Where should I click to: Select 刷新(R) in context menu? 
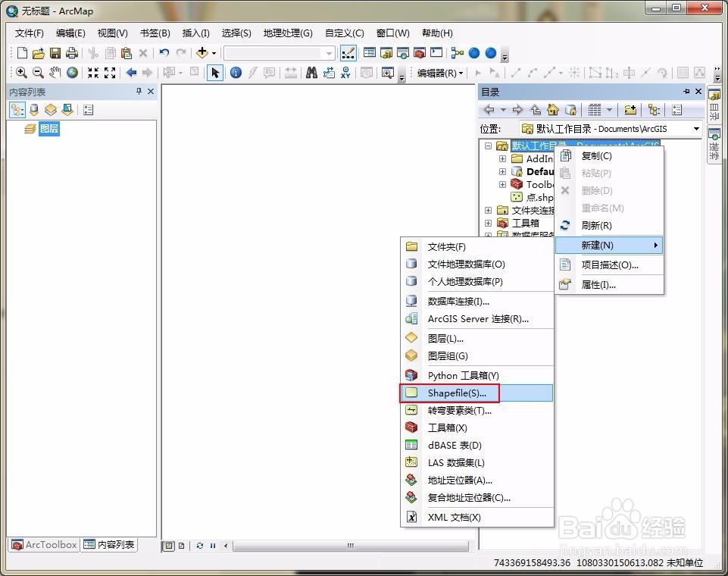pyautogui.click(x=609, y=226)
